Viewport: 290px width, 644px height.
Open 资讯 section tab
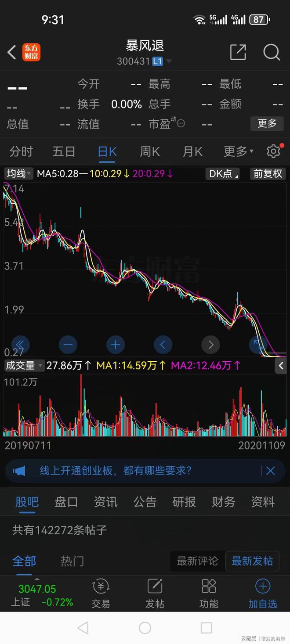106,502
